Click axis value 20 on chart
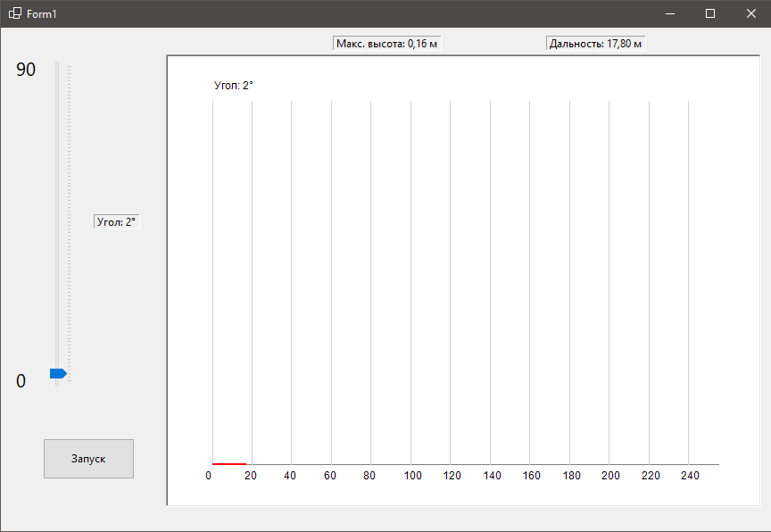 (251, 476)
